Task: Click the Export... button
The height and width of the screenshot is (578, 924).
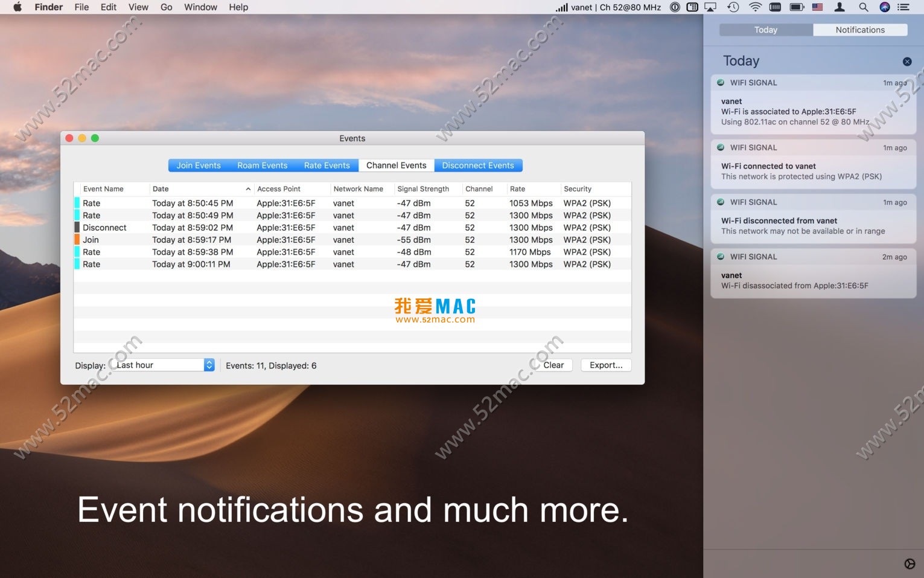Action: [x=605, y=365]
